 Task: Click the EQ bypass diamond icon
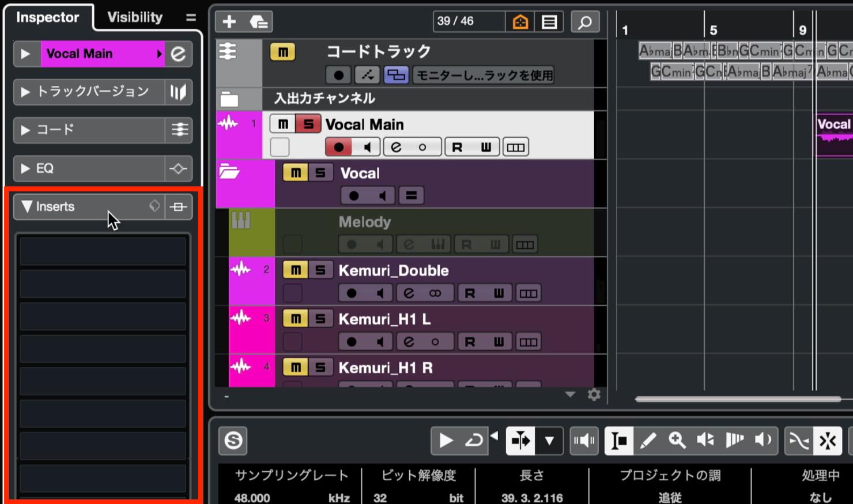coord(178,168)
